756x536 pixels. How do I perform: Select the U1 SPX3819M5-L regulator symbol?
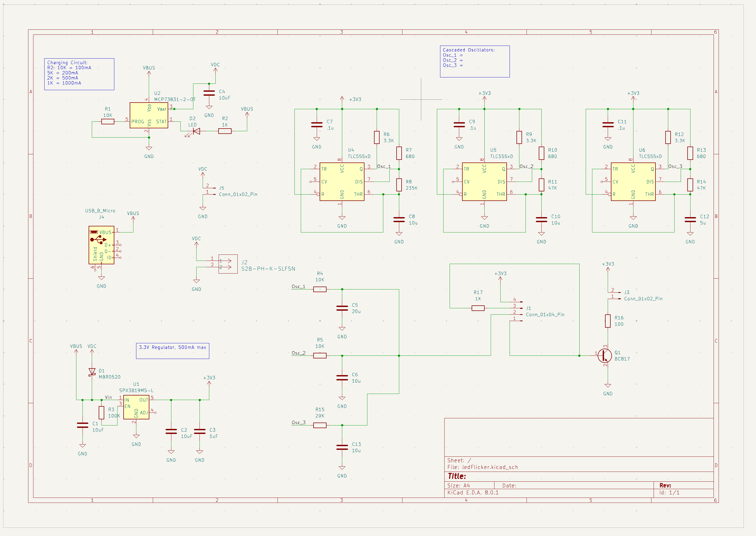[136, 407]
